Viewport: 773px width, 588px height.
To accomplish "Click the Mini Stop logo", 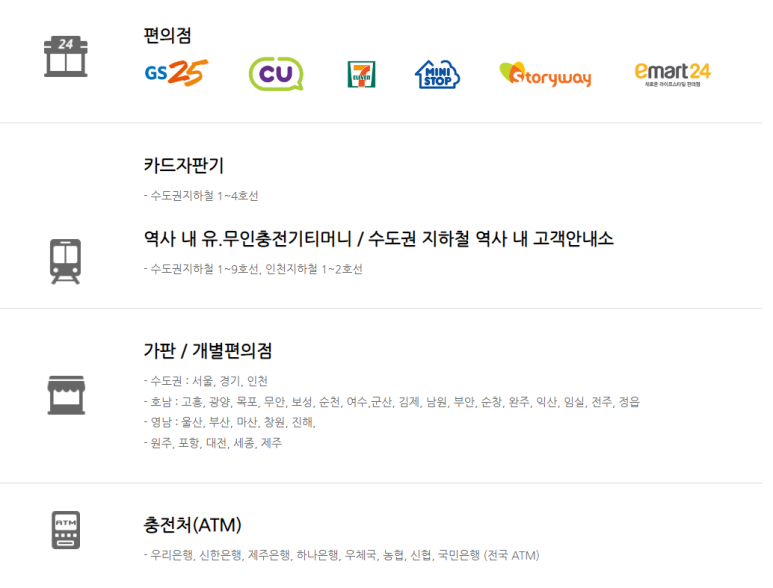I will [437, 74].
